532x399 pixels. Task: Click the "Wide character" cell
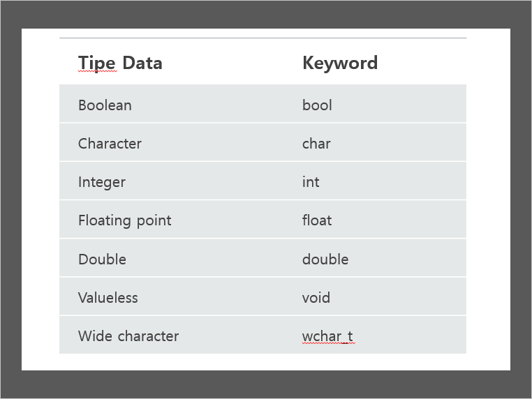[128, 336]
